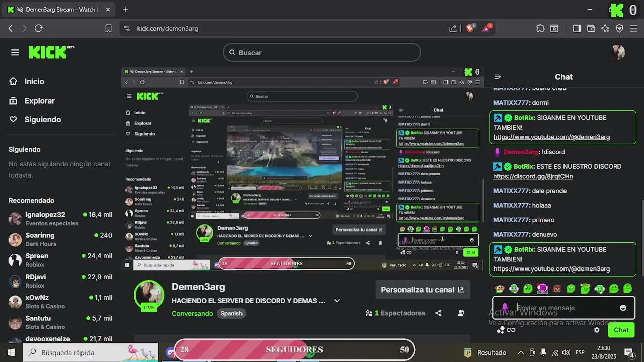Viewport: 644px width, 362px height.
Task: Open Leo AI sparkle icon
Action: coord(605,28)
